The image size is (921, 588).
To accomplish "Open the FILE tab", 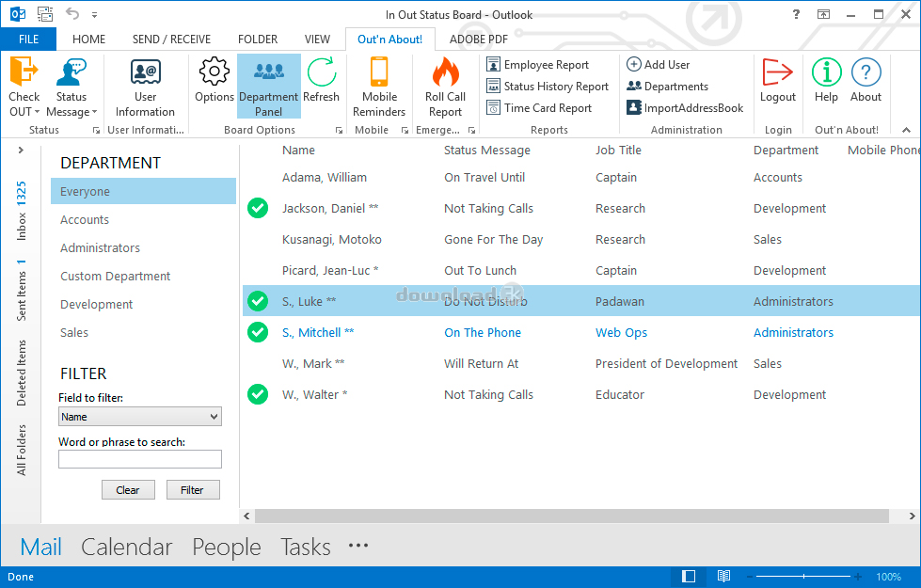I will 29,40.
